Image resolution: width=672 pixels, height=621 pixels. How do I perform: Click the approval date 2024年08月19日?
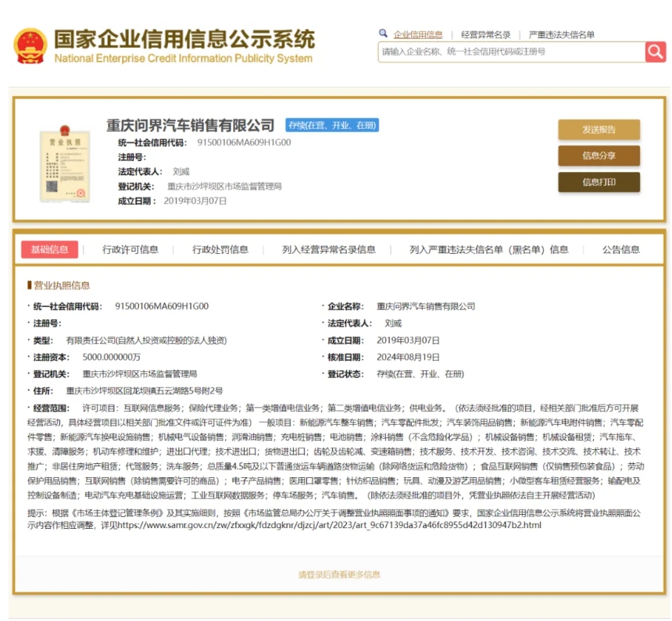[x=408, y=358]
